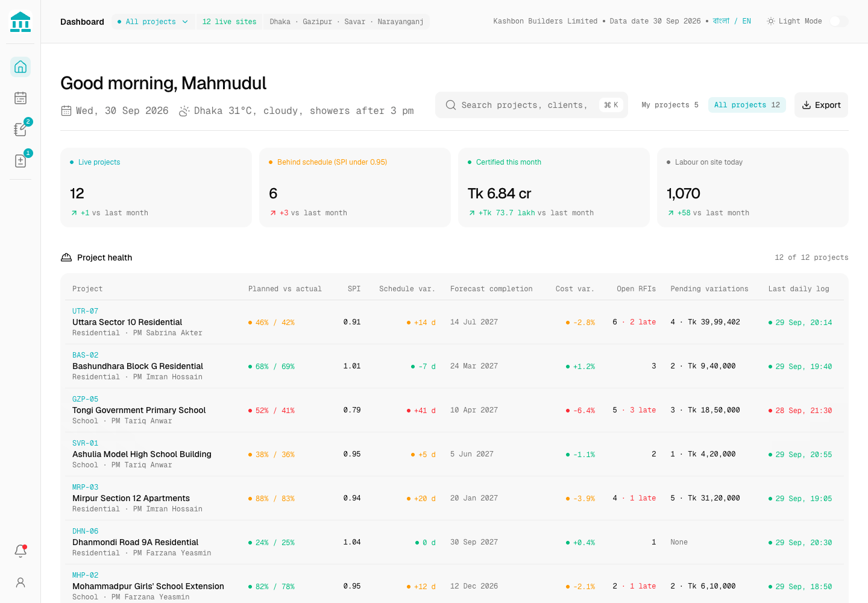This screenshot has width=868, height=603.
Task: Select the Home sidebar icon
Action: [20, 67]
